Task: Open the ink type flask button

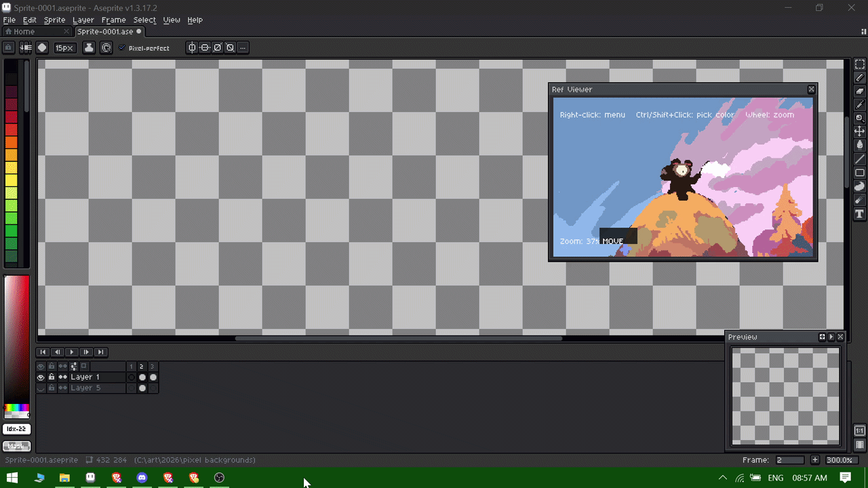Action: point(89,47)
